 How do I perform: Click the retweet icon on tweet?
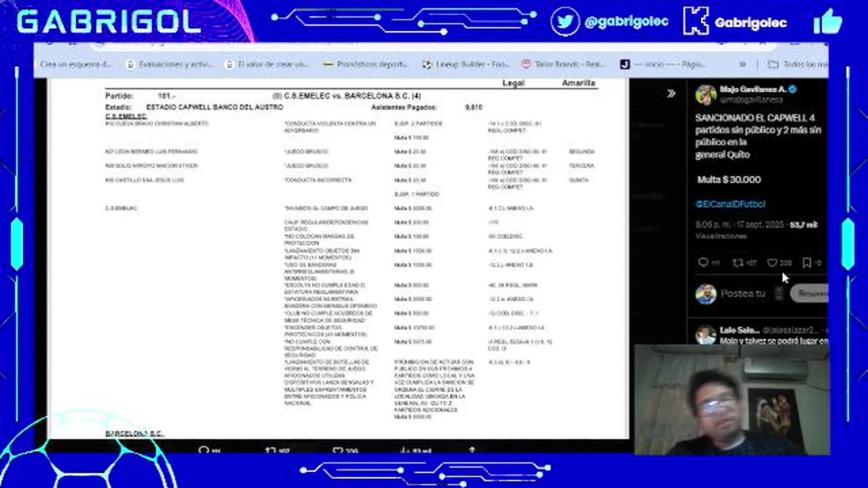coord(738,262)
